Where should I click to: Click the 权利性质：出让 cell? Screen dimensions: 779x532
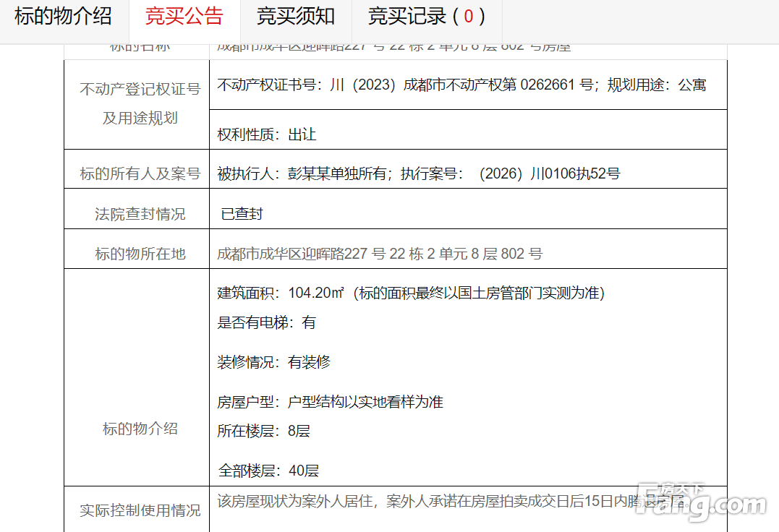(267, 134)
